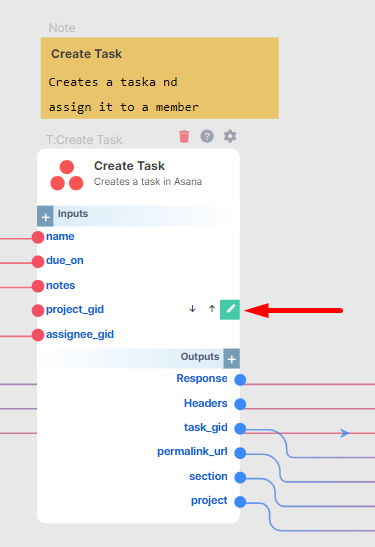This screenshot has width=375, height=547.
Task: Click the 'Note' label above the yellow note
Action: 62,28
